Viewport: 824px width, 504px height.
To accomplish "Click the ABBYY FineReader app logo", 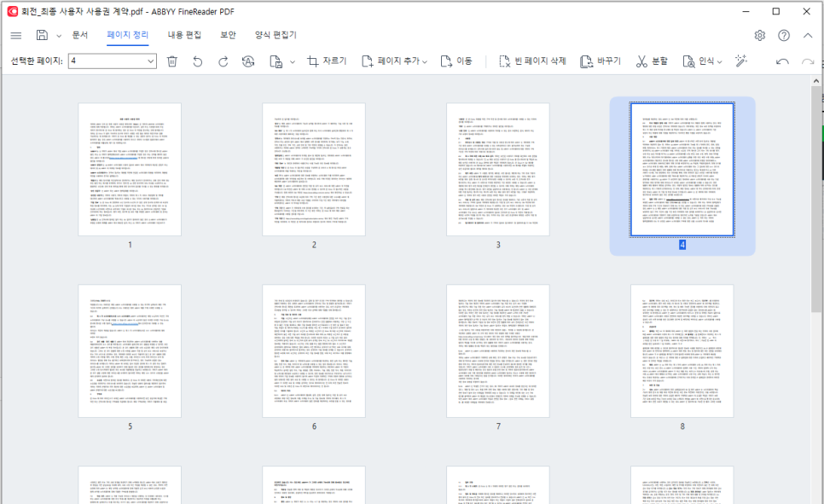I will coord(12,11).
